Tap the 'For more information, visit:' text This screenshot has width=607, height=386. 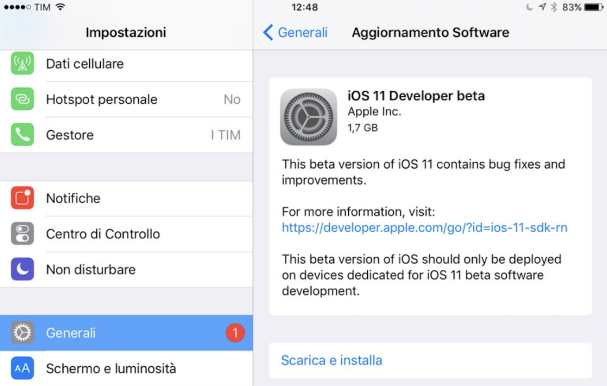coord(358,212)
